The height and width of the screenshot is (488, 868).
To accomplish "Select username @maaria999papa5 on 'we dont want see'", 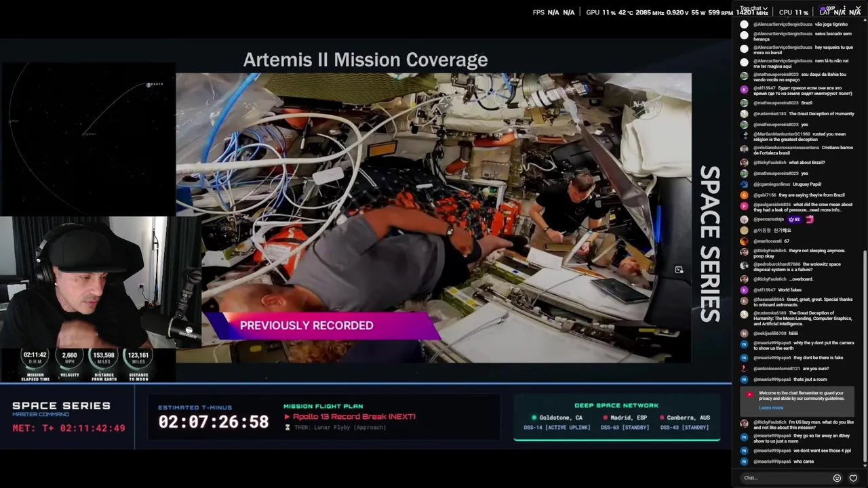I will tap(772, 451).
